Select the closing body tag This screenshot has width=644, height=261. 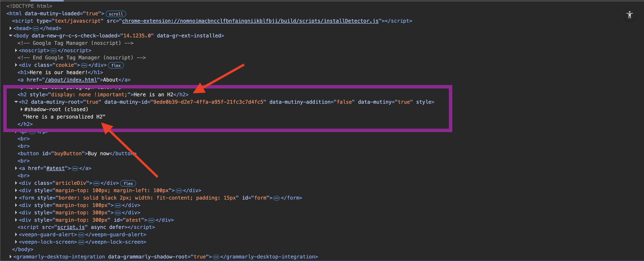[x=23, y=249]
